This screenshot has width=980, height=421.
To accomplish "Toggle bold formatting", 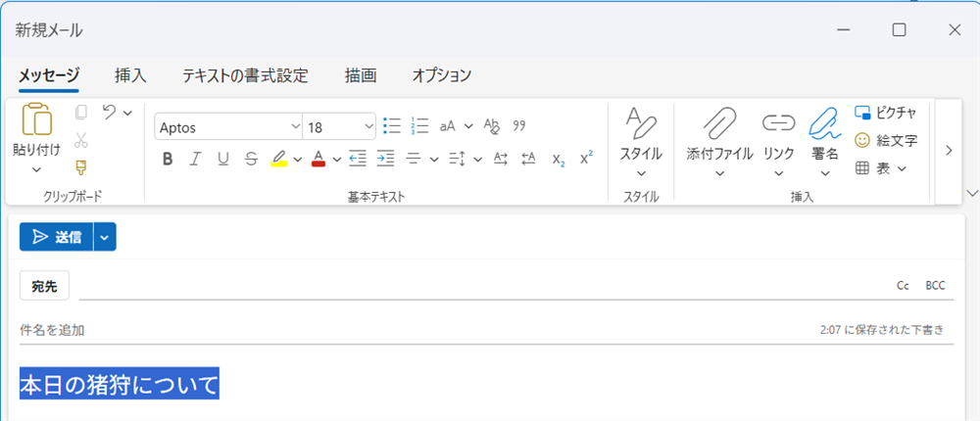I will [168, 160].
